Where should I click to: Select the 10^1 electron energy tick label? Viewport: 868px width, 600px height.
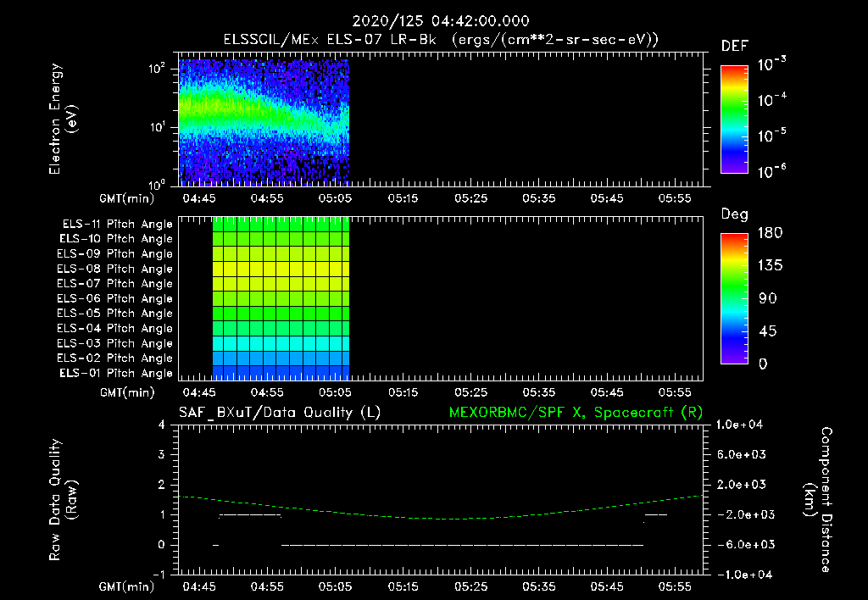click(157, 127)
